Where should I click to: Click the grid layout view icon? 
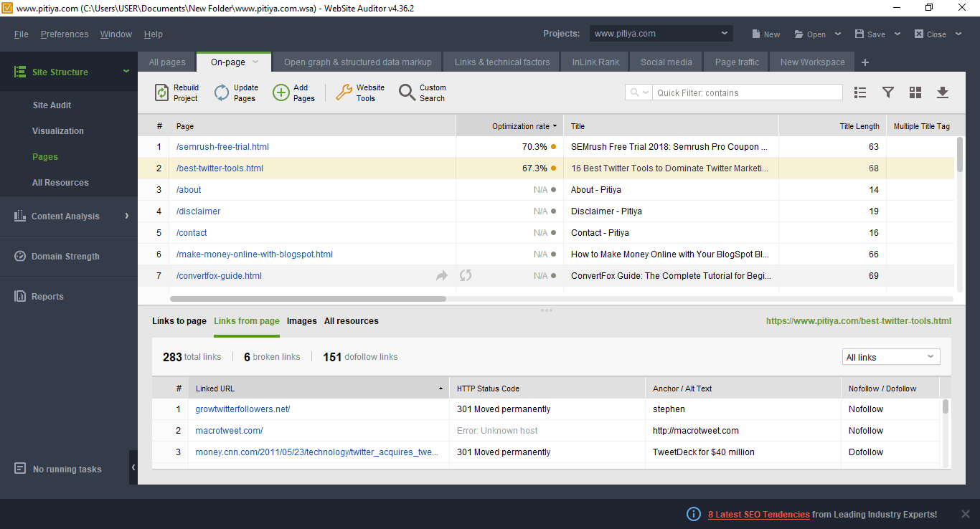coord(915,92)
